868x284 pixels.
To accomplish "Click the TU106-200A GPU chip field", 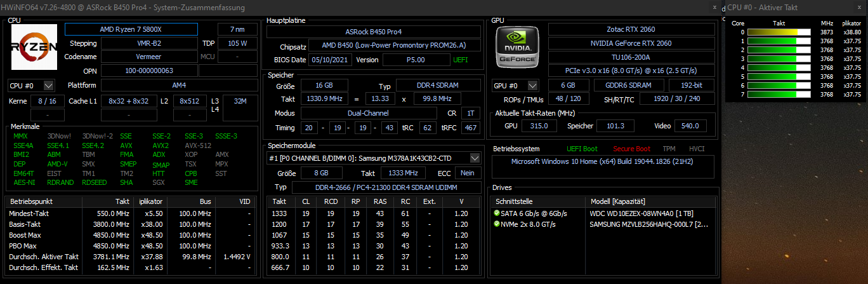I will [x=630, y=57].
